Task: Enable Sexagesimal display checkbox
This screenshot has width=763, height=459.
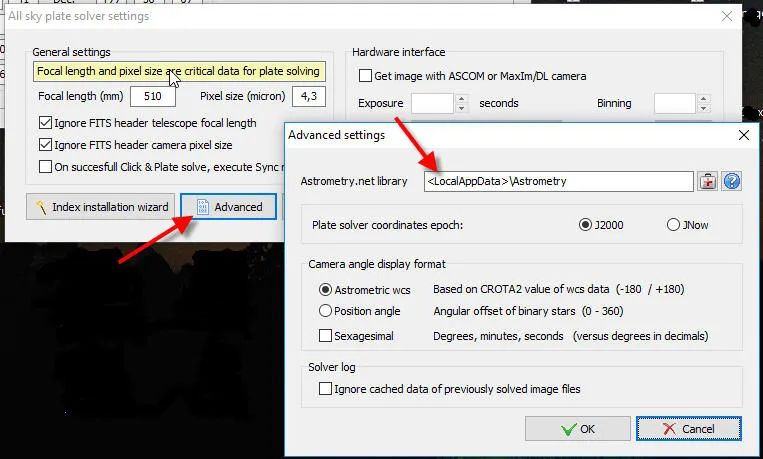Action: pos(326,336)
